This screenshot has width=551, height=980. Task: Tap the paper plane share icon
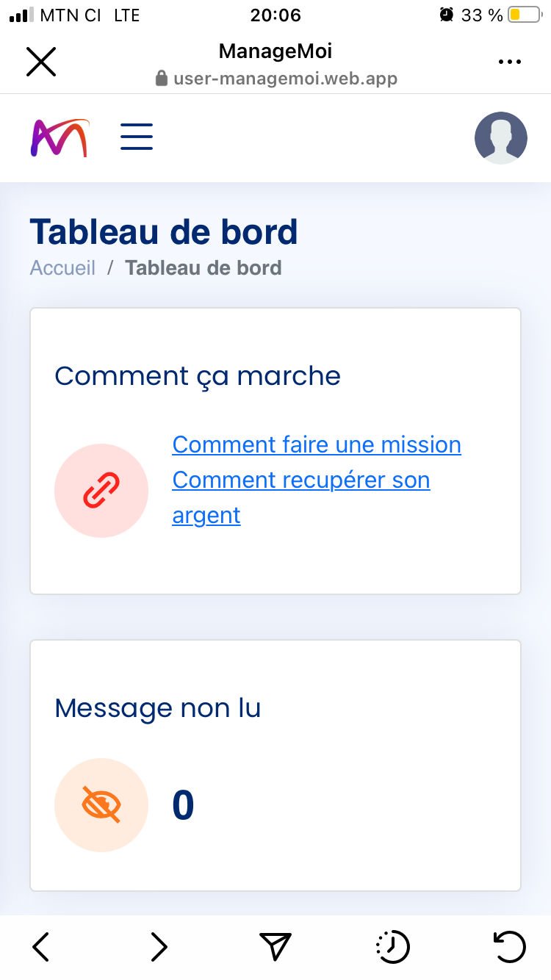pyautogui.click(x=275, y=947)
